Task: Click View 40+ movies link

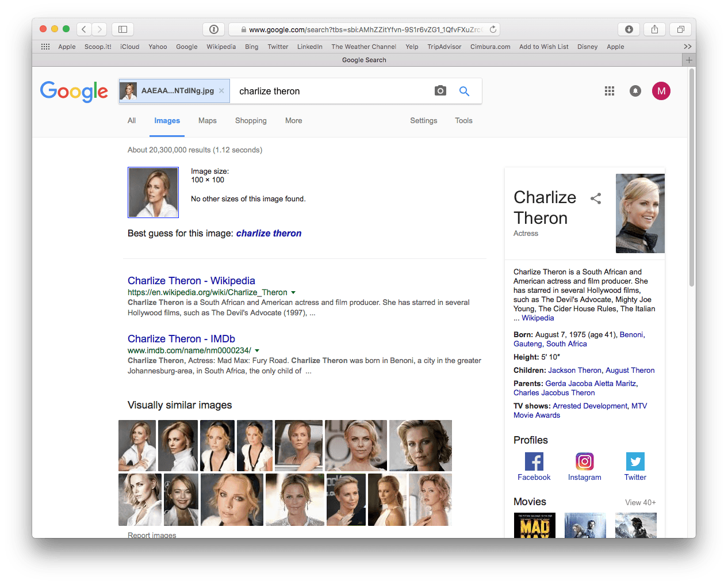Action: 639,502
